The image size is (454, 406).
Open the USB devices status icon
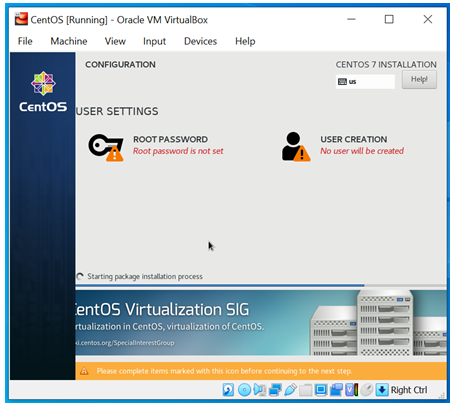pyautogui.click(x=290, y=390)
